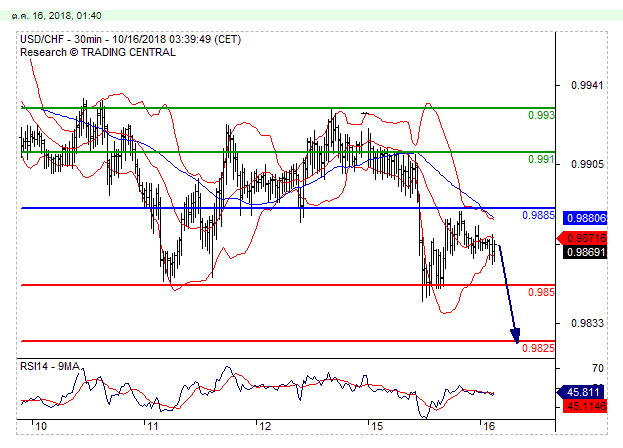Click the 0.9833 price axis value
Viewport: 623px width, 448px height.
pyautogui.click(x=587, y=323)
